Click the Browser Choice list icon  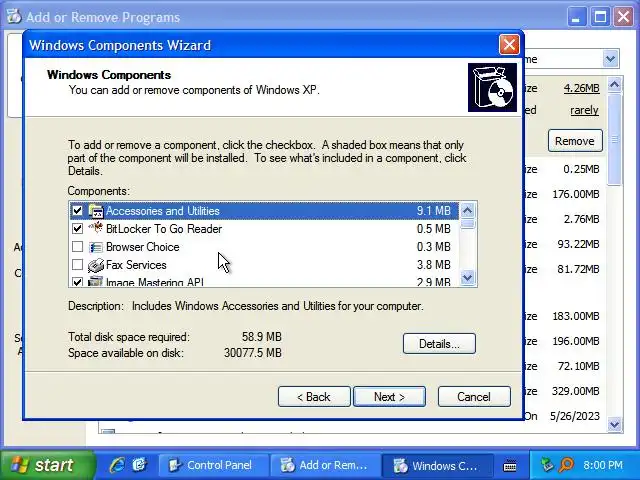pos(96,247)
